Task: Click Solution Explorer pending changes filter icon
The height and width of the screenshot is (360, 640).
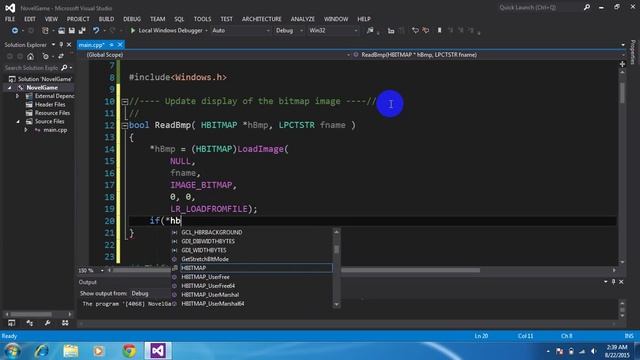Action: [46, 56]
